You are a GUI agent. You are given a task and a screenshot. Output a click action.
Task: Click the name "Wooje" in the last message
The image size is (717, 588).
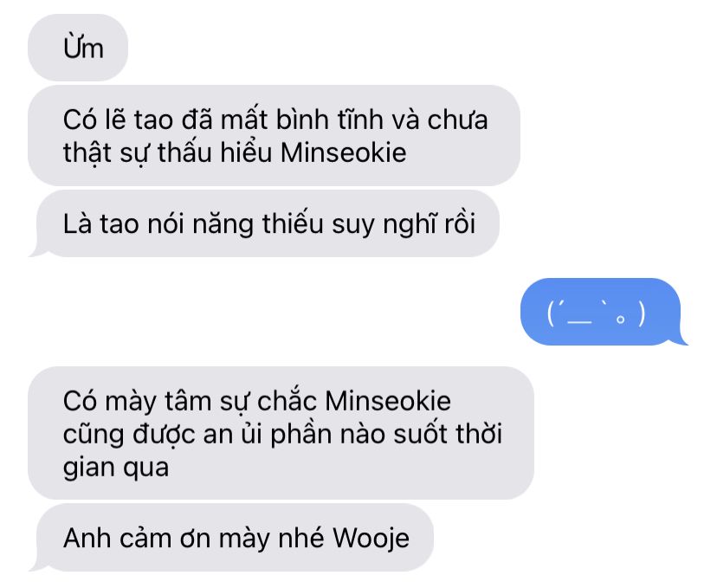tap(371, 539)
